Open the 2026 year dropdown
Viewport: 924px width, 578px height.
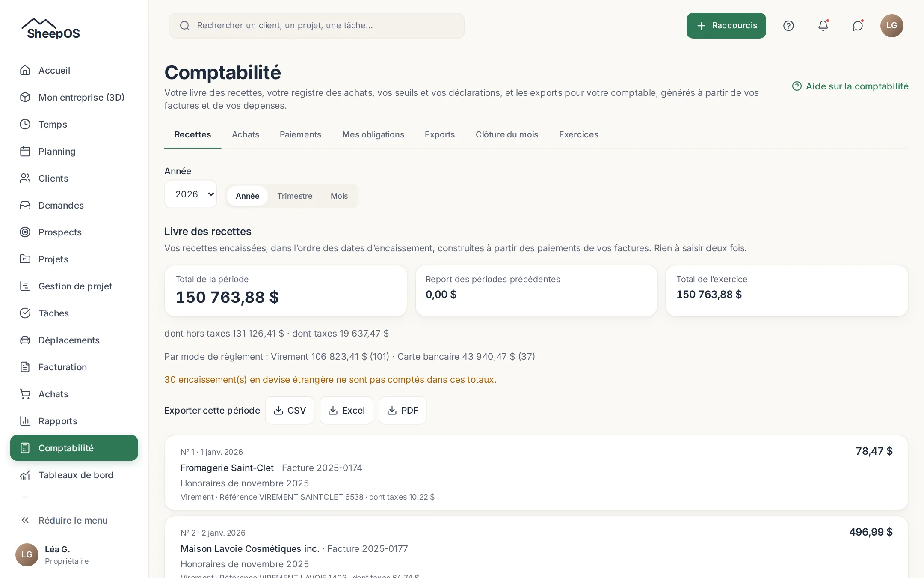[x=190, y=194]
